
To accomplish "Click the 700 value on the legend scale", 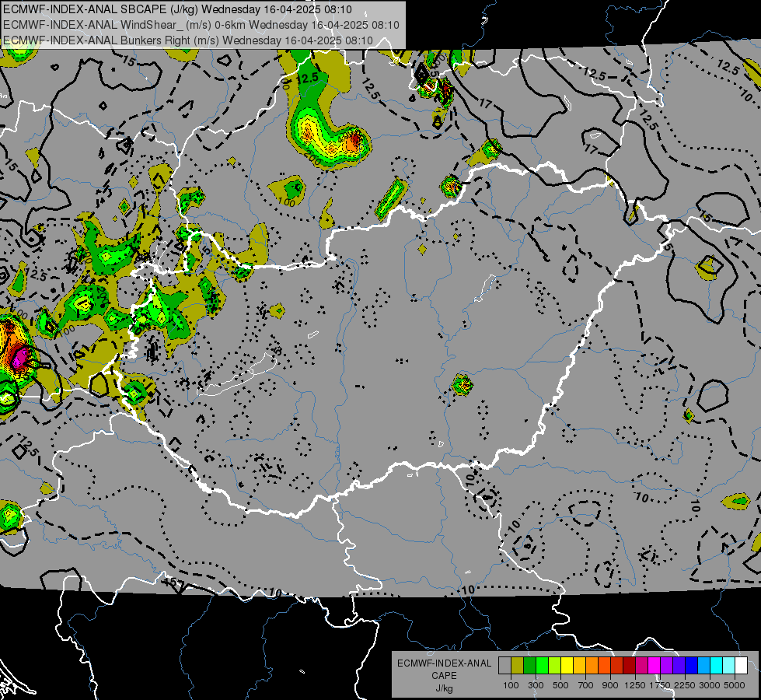I will (586, 685).
